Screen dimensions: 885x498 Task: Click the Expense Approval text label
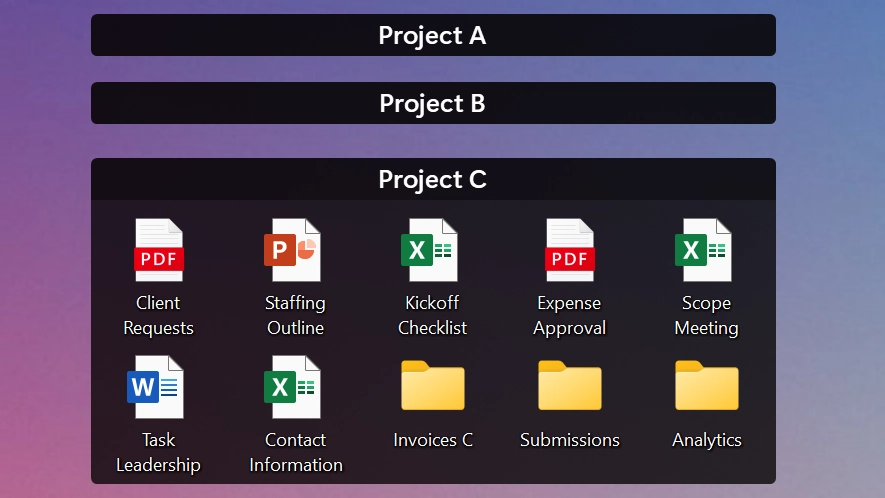[569, 315]
